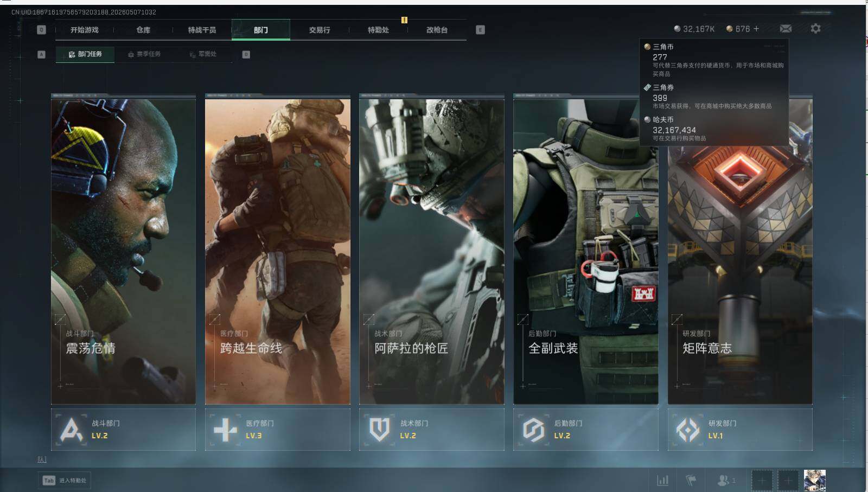
Task: Click the 676 currency balance
Action: [743, 29]
